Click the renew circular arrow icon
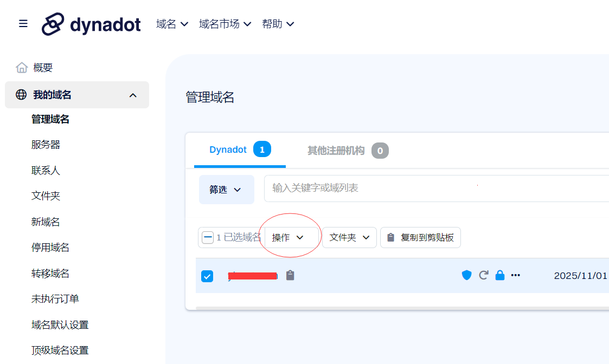This screenshot has height=364, width=609. (x=484, y=275)
